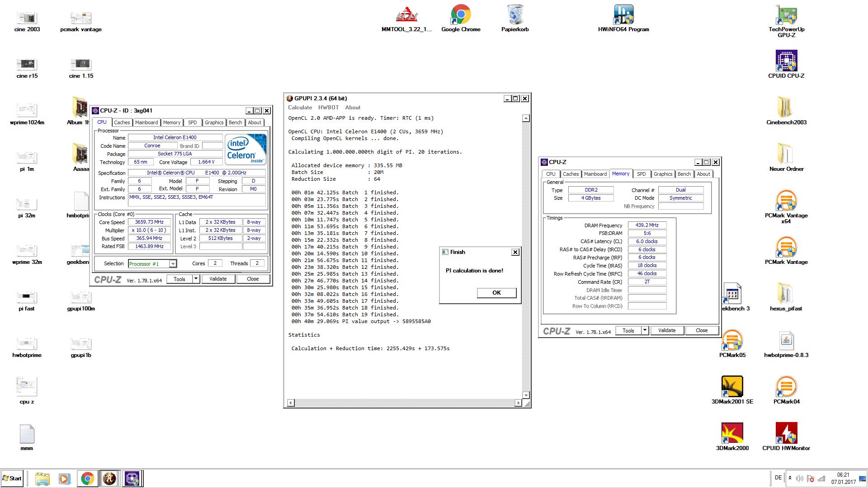Click the DE language indicator
The height and width of the screenshot is (488, 868).
click(x=778, y=478)
